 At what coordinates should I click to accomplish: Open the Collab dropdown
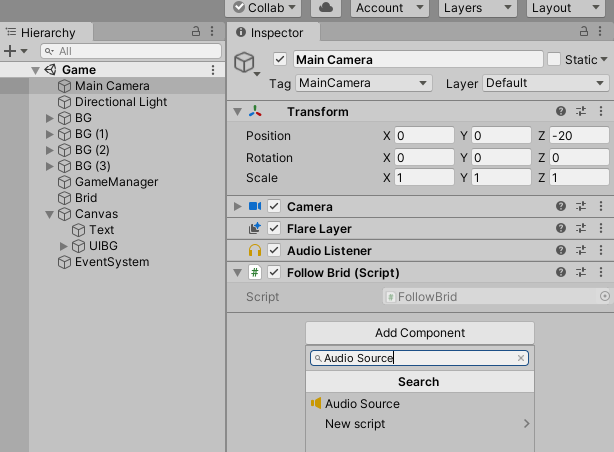pyautogui.click(x=263, y=8)
